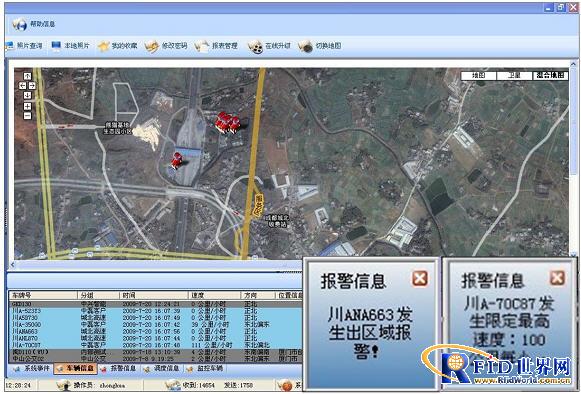581x394 pixels.
Task: Zoom in with the map plus button
Action: pos(27,106)
